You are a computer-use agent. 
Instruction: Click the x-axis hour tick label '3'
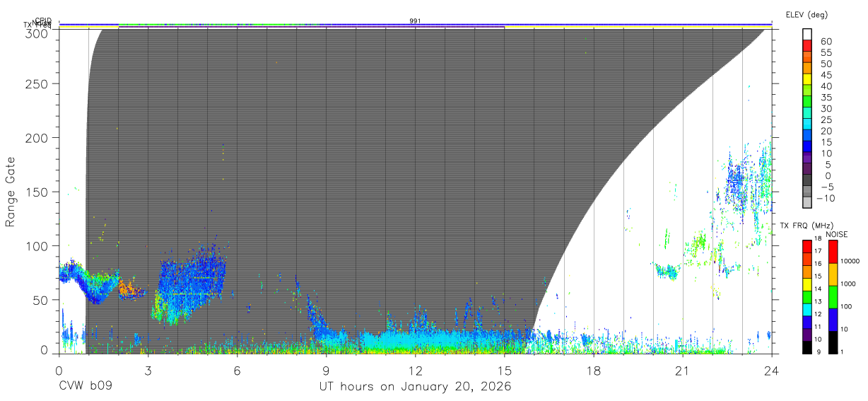pyautogui.click(x=148, y=370)
